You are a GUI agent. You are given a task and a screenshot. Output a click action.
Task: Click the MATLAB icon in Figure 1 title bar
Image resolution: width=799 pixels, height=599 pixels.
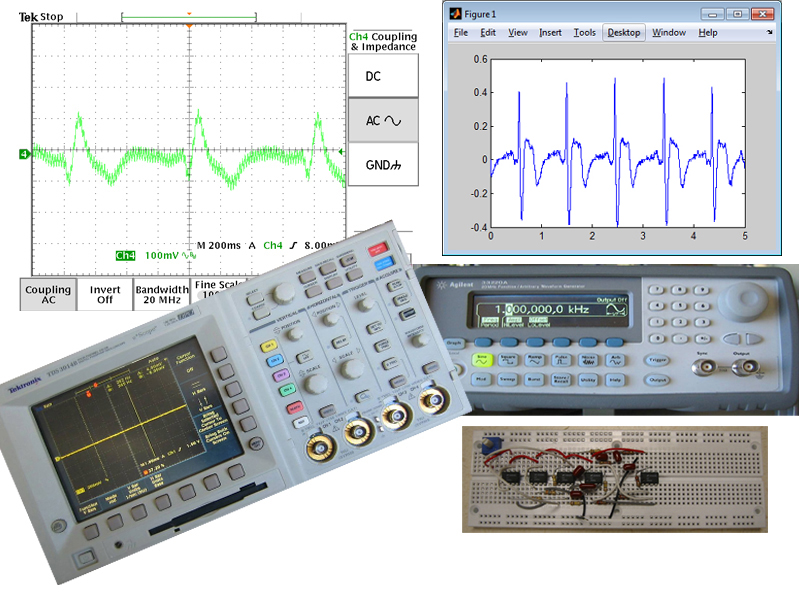pyautogui.click(x=455, y=14)
